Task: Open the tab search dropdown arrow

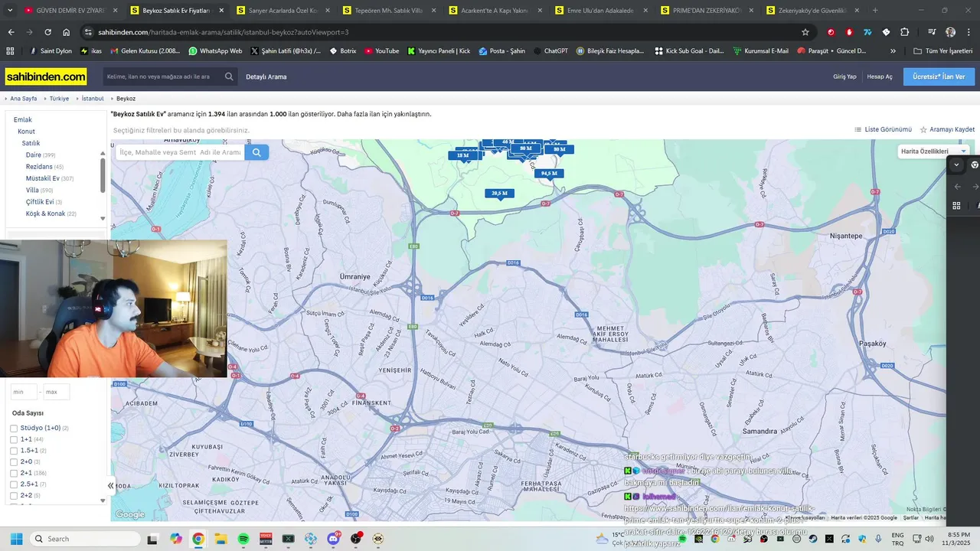Action: 9,10
